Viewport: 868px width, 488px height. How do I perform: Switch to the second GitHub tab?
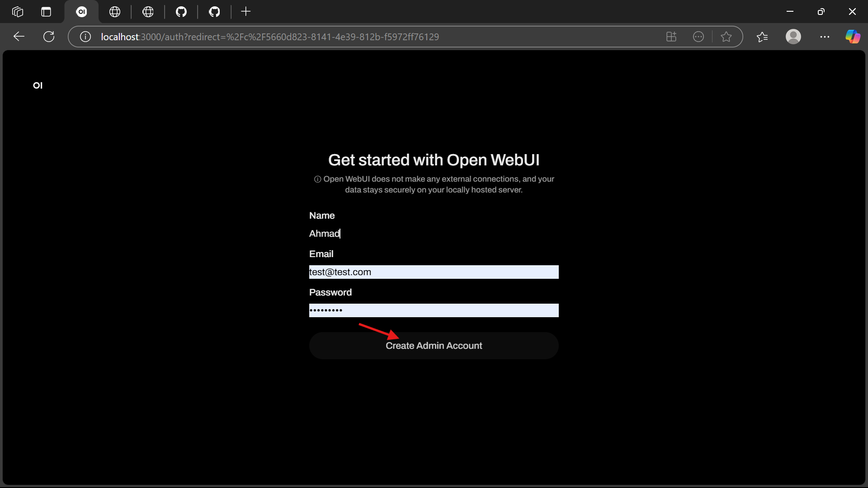point(214,12)
